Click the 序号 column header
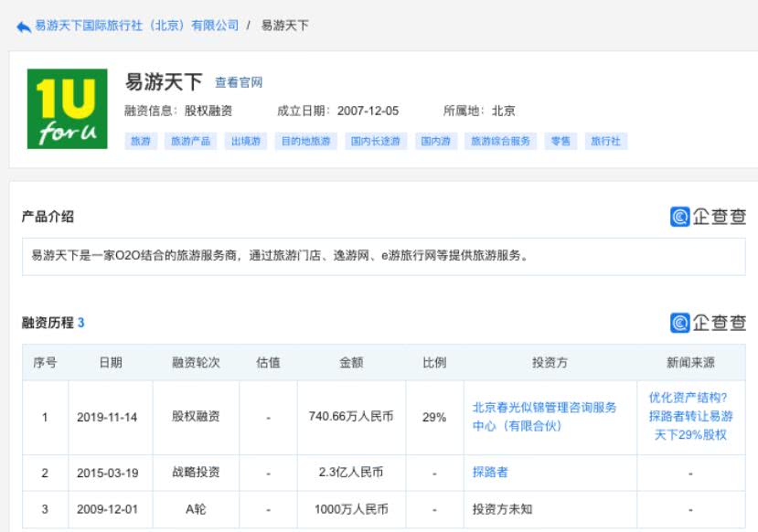The image size is (758, 532). [45, 362]
